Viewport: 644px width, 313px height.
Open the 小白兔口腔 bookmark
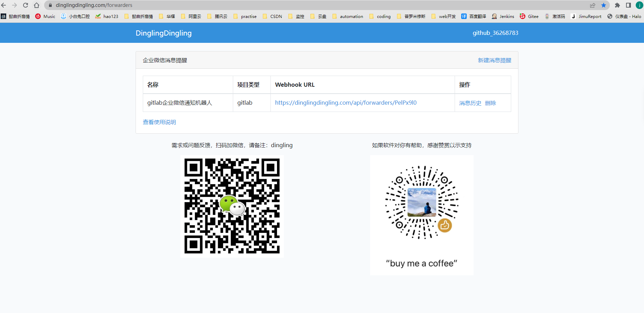tap(75, 16)
